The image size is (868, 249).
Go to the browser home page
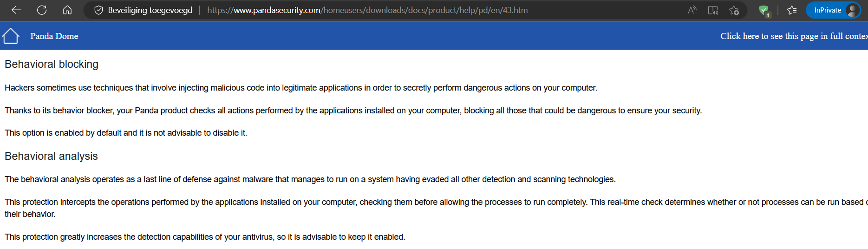[67, 10]
